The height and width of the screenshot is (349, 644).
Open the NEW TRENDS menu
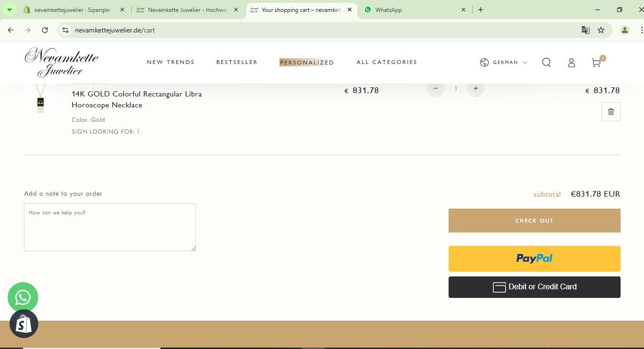(171, 62)
